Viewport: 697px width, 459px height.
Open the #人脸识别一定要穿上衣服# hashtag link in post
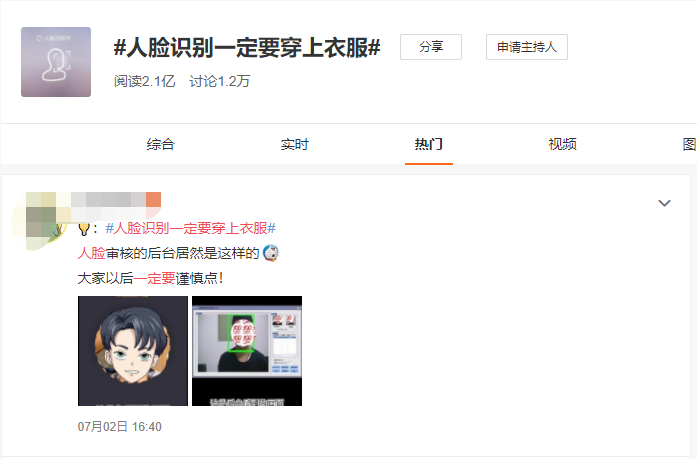pyautogui.click(x=190, y=228)
